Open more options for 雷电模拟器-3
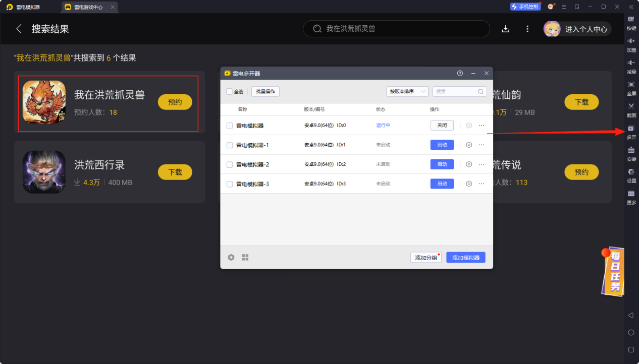Screen dimensions: 639x364 tap(482, 184)
